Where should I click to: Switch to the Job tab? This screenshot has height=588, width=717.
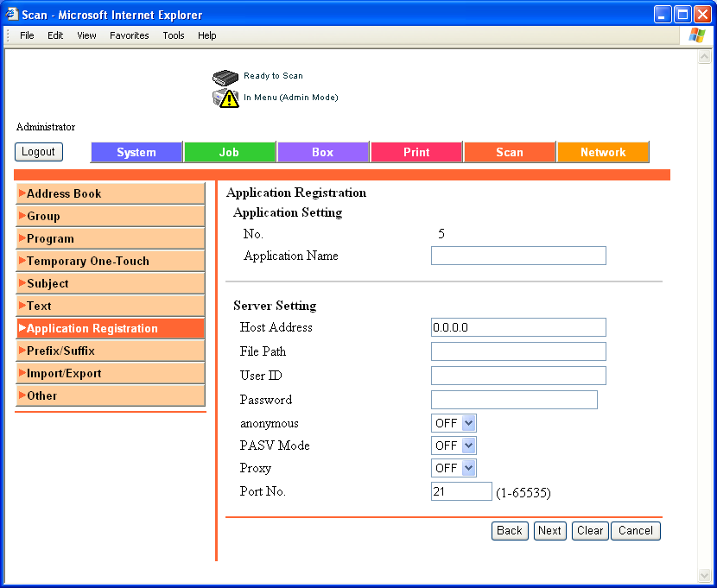(x=229, y=152)
